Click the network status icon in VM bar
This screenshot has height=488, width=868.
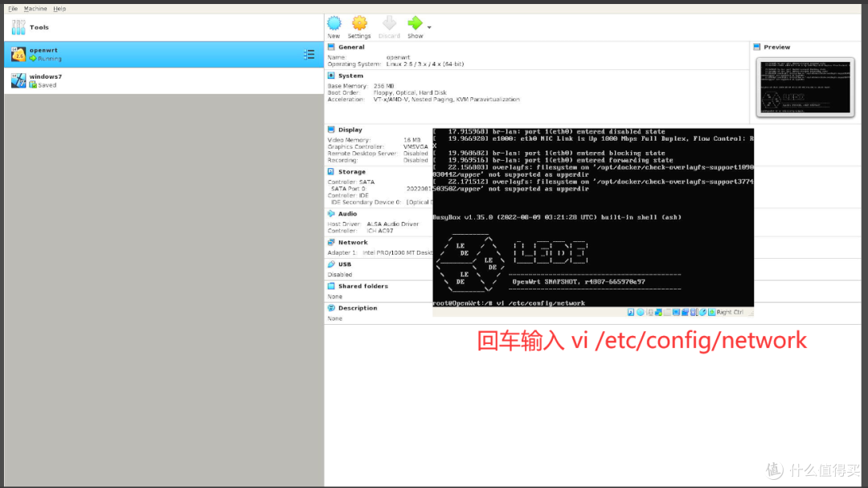[x=659, y=313]
